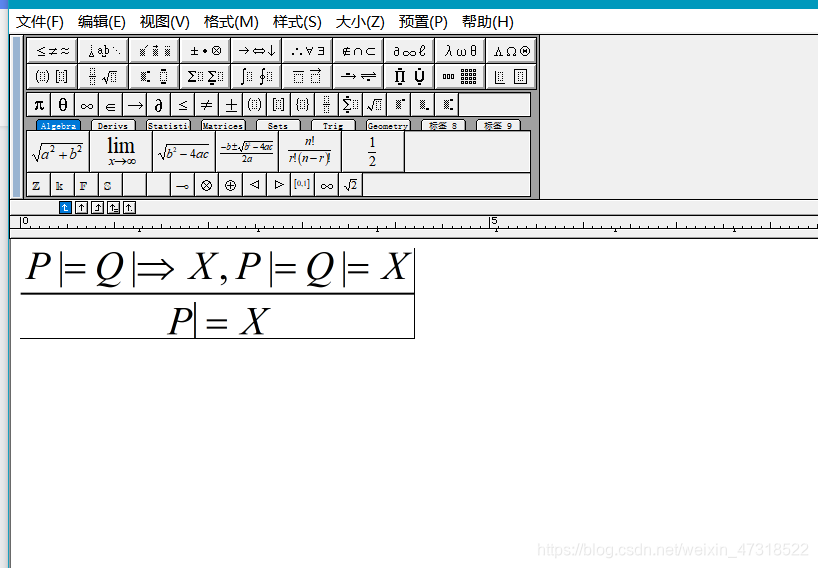Select the relational-aligned tab stop

click(114, 208)
